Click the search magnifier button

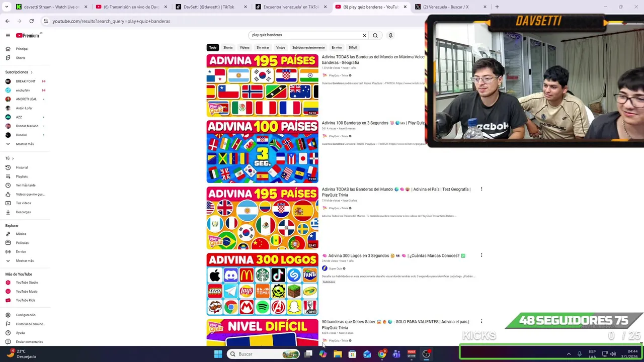(375, 35)
